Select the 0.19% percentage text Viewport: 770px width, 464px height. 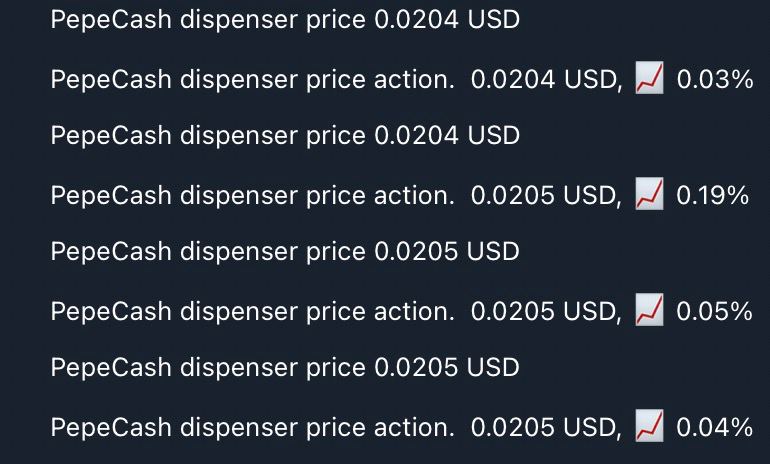tap(713, 195)
